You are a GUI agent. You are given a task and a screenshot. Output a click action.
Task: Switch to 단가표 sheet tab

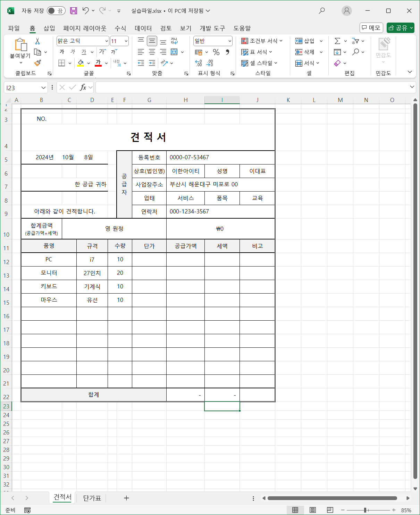(x=92, y=498)
